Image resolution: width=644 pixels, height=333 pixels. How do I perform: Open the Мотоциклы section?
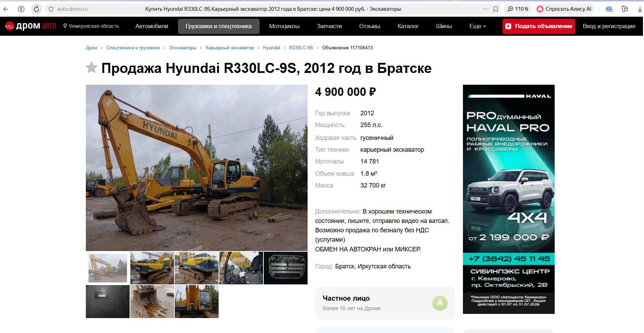click(x=284, y=26)
